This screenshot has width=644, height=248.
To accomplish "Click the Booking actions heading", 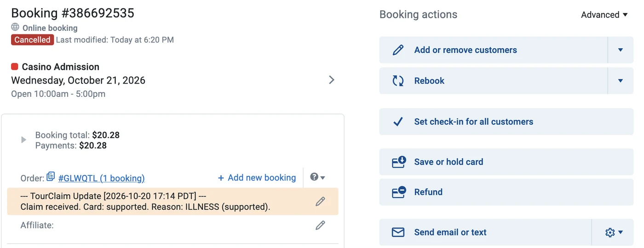I will 419,15.
